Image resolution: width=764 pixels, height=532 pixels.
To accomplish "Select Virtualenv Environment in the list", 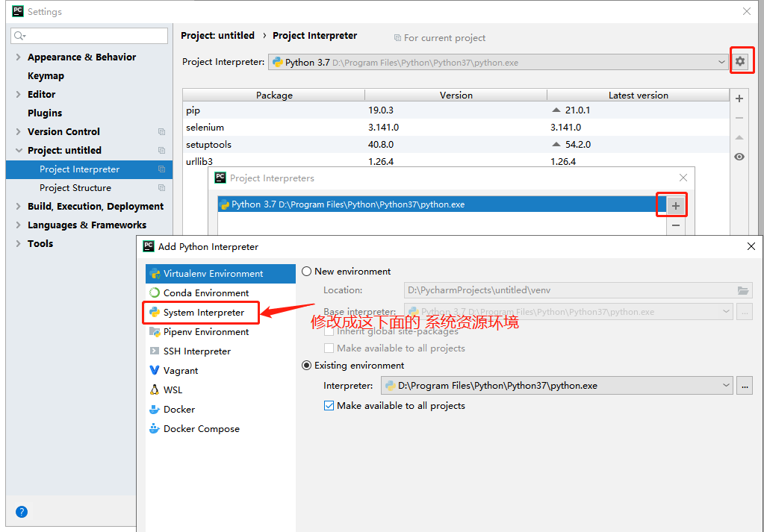I will point(220,274).
